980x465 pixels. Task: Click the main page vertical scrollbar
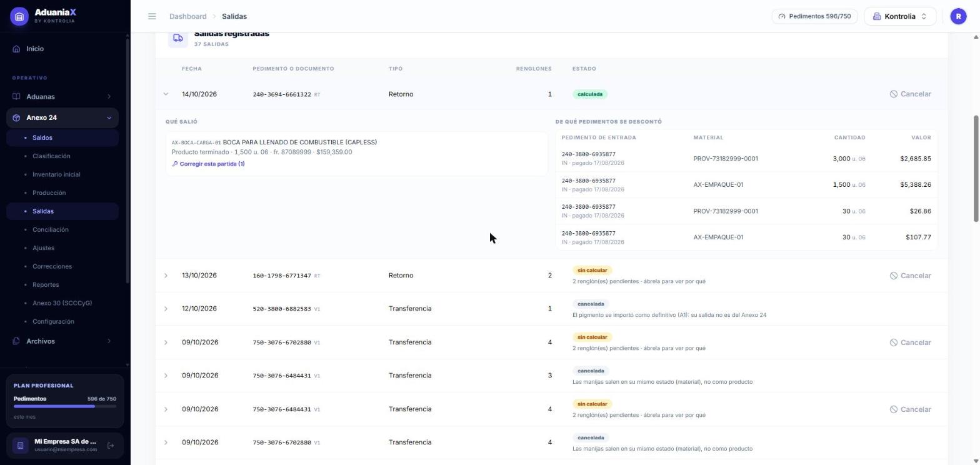976,169
